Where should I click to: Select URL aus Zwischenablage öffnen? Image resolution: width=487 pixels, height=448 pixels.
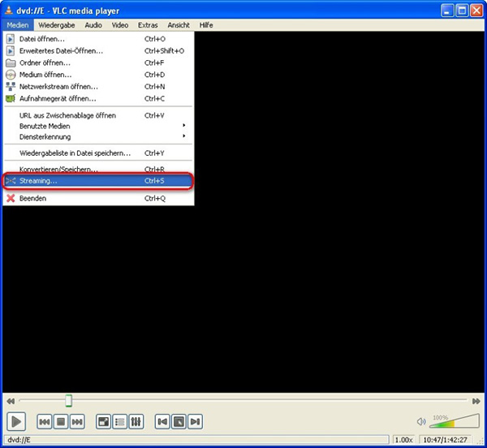(x=98, y=115)
